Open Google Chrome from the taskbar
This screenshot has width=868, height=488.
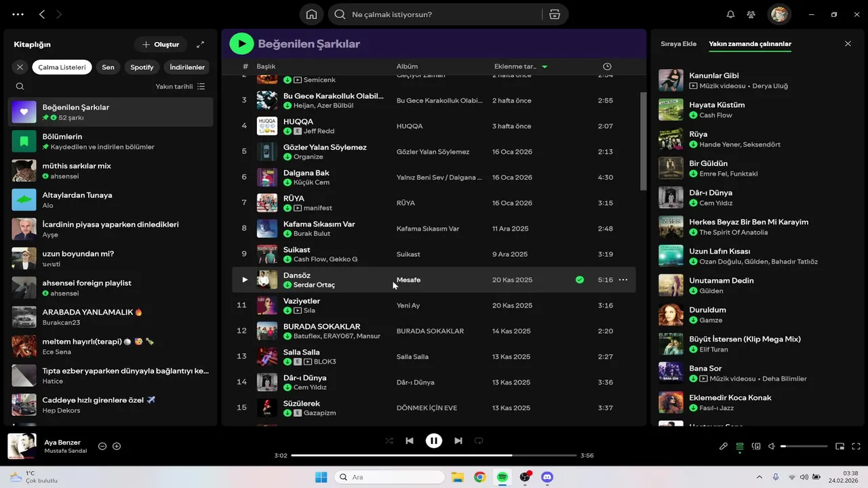[x=479, y=477]
